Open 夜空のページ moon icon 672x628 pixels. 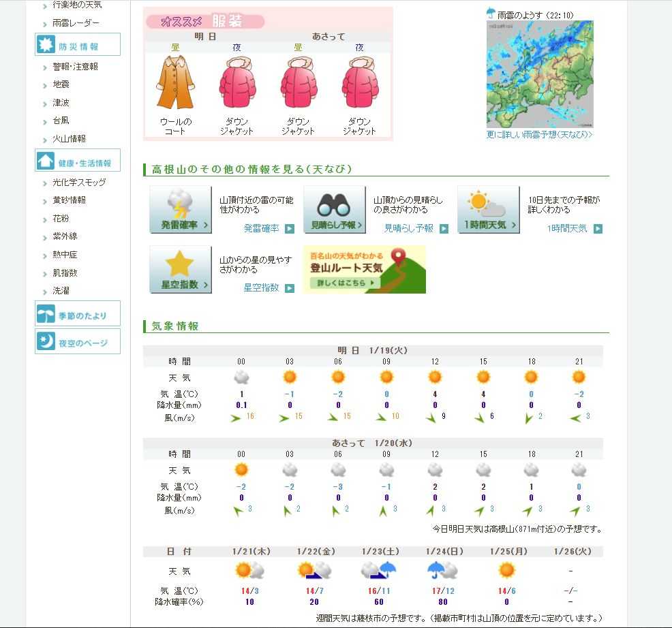pos(46,342)
